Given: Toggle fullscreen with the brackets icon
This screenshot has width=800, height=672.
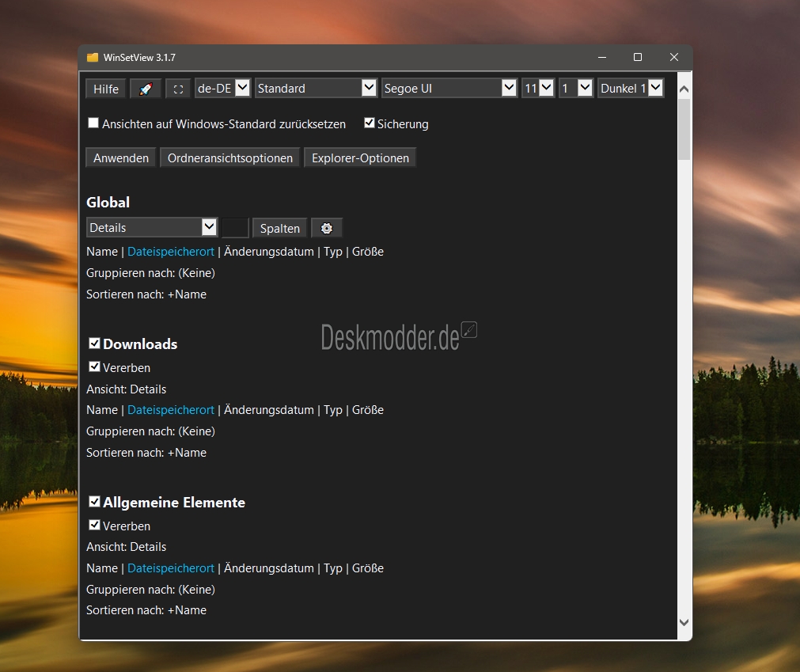Looking at the screenshot, I should click(x=178, y=89).
